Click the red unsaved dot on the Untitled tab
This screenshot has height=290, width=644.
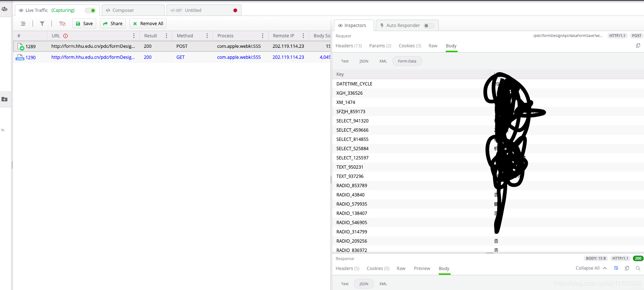pos(235,10)
